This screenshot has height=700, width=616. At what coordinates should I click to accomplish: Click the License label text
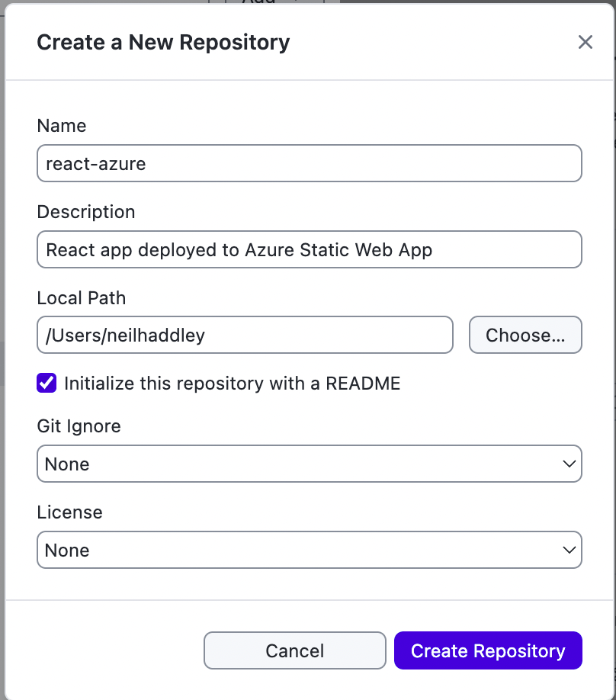(x=69, y=512)
